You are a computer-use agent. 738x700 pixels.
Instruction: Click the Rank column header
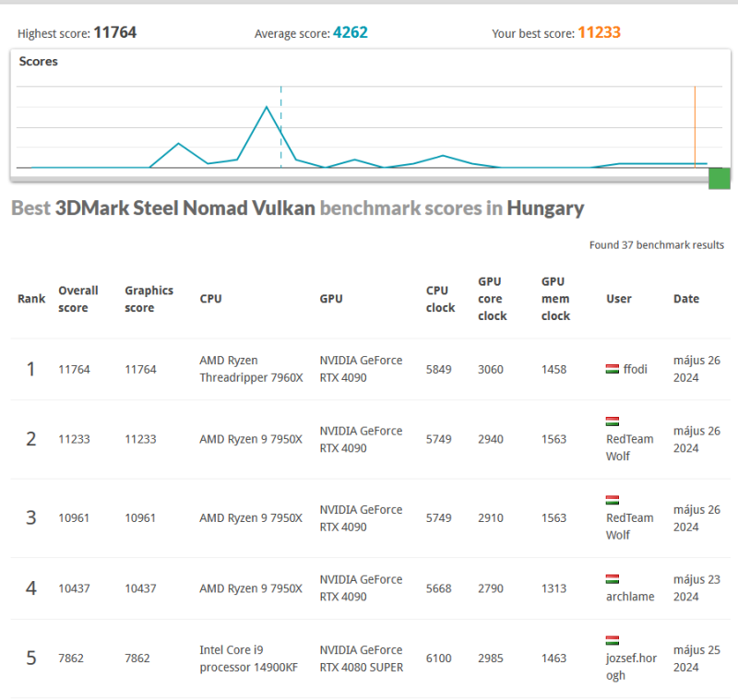click(31, 299)
